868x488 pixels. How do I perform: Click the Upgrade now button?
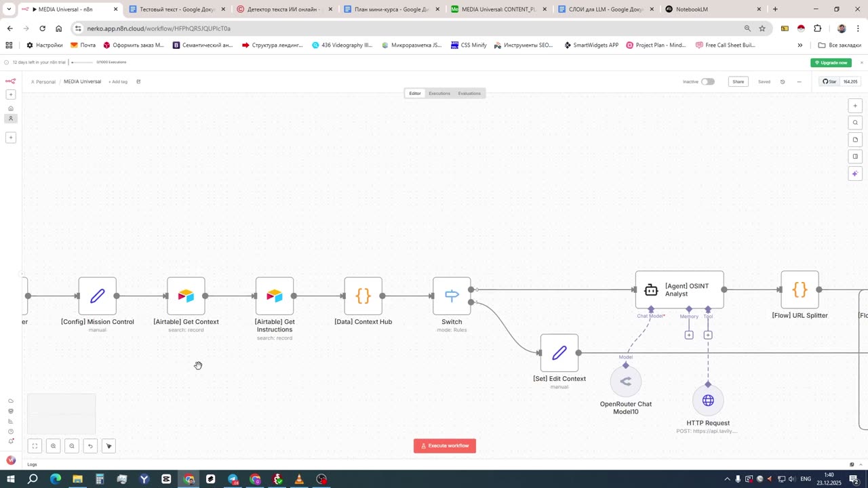click(831, 62)
